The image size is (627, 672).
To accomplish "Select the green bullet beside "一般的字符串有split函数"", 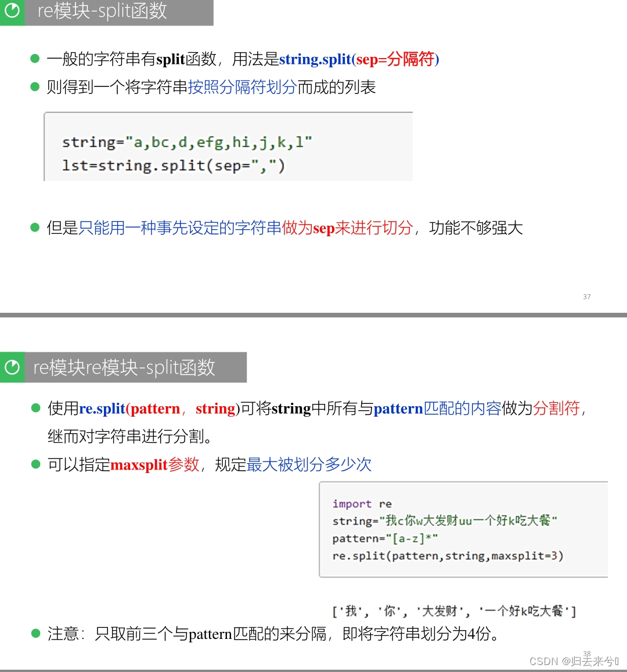I will pos(36,58).
